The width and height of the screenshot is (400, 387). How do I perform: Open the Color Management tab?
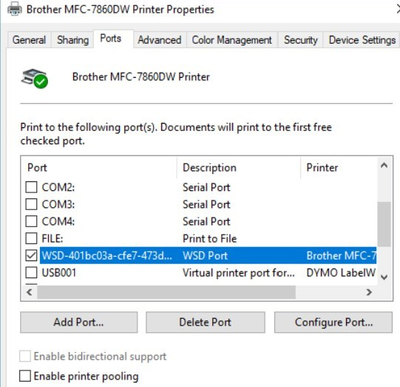point(232,40)
